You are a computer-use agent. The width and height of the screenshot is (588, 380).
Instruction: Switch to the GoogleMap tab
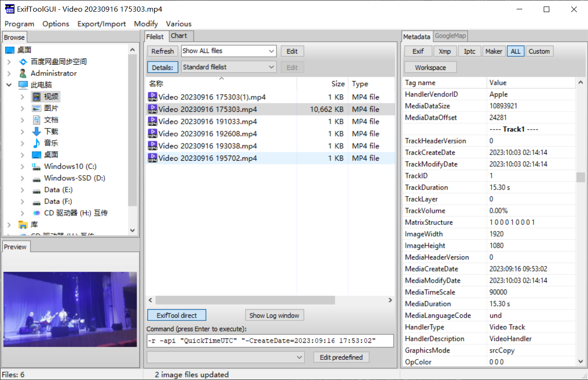coord(450,36)
